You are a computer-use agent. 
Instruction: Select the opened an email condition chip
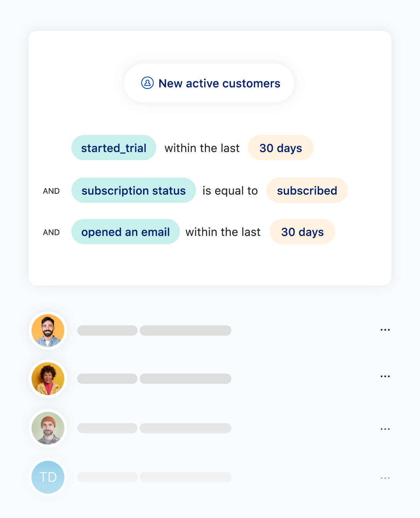point(125,232)
